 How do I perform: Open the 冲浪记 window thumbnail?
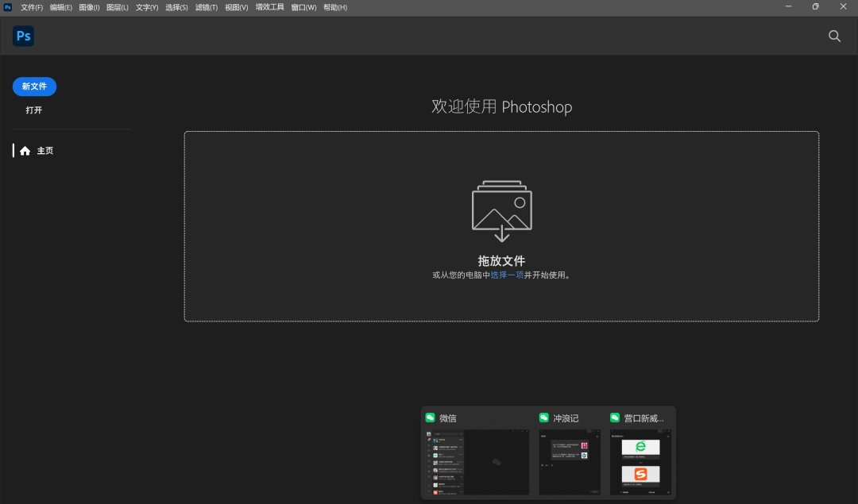[570, 463]
